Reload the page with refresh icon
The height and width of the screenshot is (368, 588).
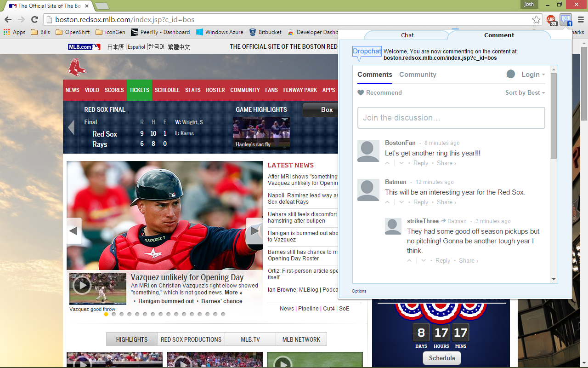(x=34, y=19)
